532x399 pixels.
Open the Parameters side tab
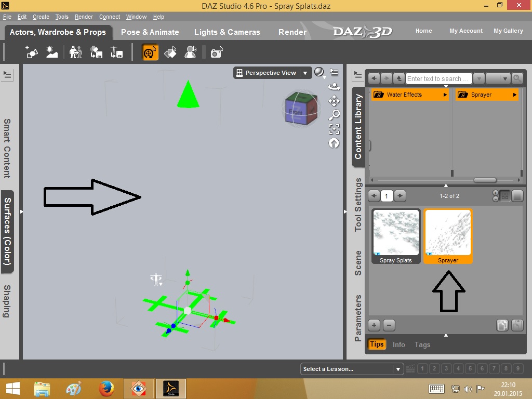(x=358, y=318)
